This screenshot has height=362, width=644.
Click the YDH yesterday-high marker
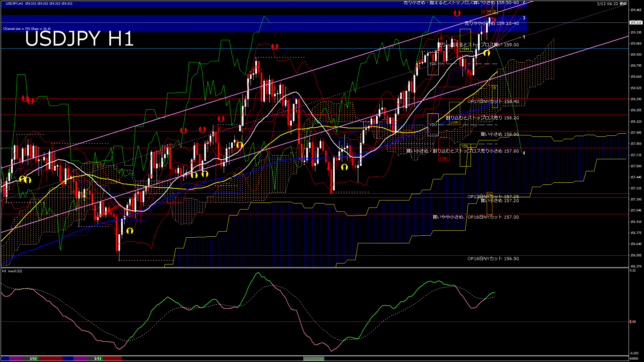click(x=465, y=49)
